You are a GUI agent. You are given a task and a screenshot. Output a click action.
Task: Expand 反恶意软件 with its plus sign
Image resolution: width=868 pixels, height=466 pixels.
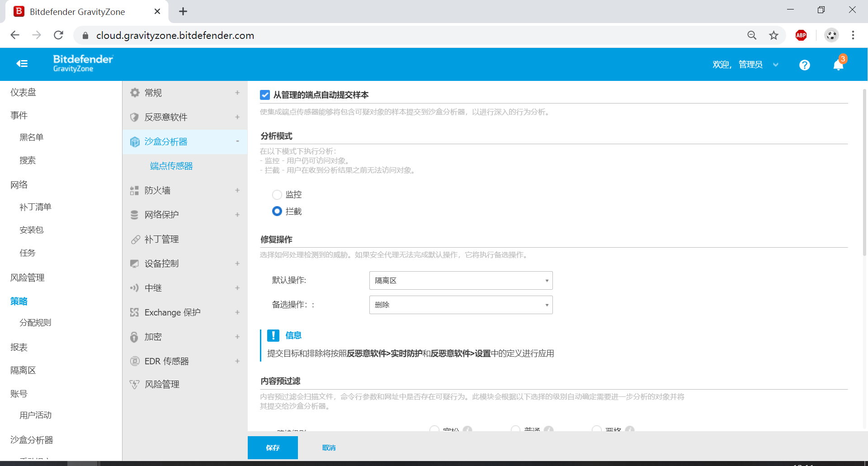point(237,117)
